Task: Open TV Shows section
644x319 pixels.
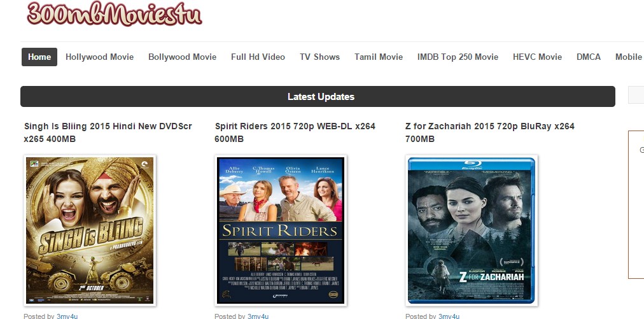Action: [319, 57]
